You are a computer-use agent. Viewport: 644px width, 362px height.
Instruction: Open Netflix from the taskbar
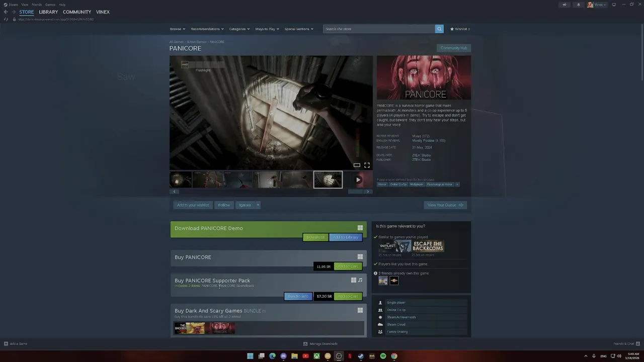(x=350, y=356)
